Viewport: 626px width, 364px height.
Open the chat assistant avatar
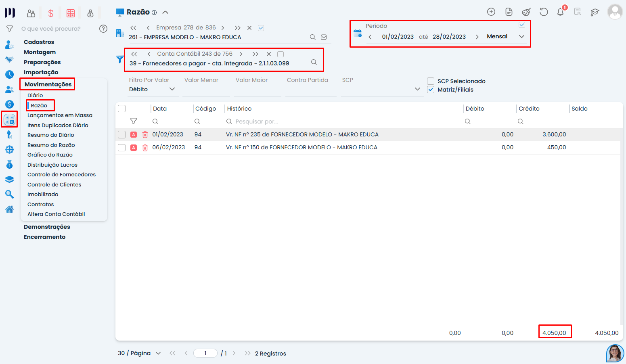click(615, 353)
